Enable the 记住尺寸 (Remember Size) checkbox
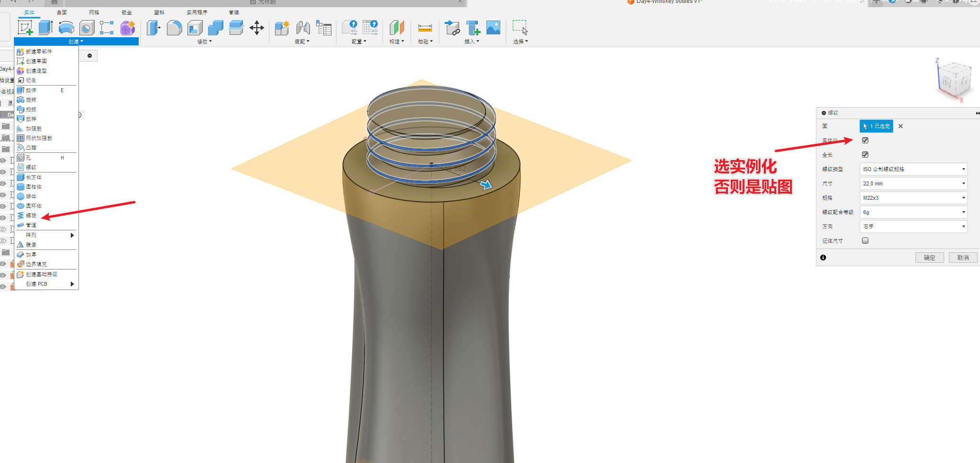The image size is (980, 463). click(865, 240)
